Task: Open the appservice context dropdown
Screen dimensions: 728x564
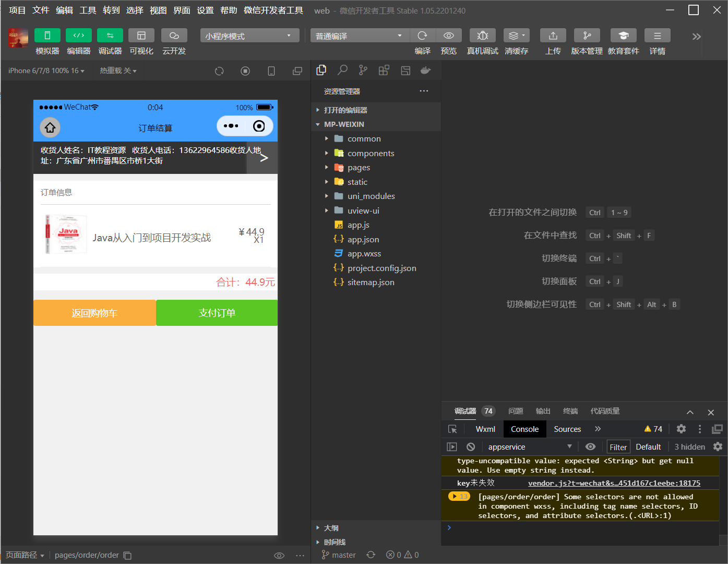Action: click(530, 446)
